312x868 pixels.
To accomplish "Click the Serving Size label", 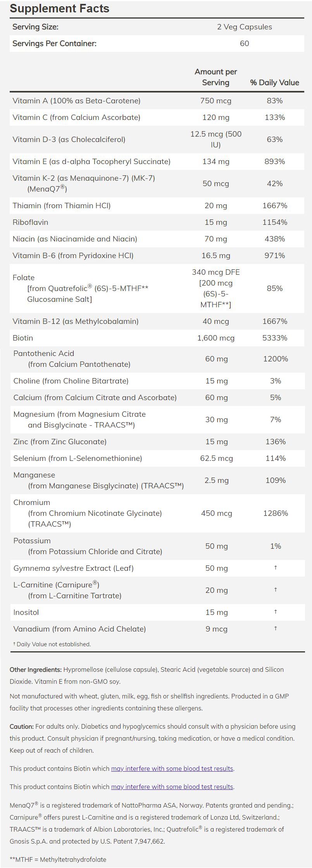I will point(36,27).
